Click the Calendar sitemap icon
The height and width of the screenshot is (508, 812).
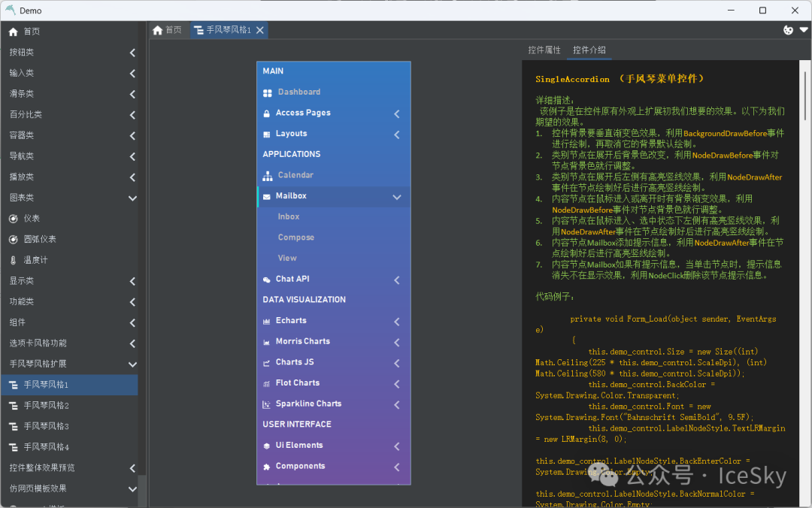[268, 176]
